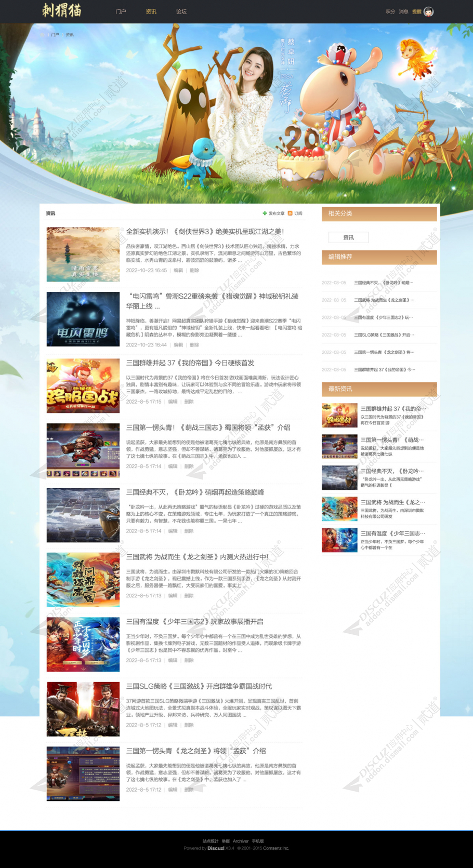Open 站点统计 footer link
The height and width of the screenshot is (868, 473).
point(211,841)
